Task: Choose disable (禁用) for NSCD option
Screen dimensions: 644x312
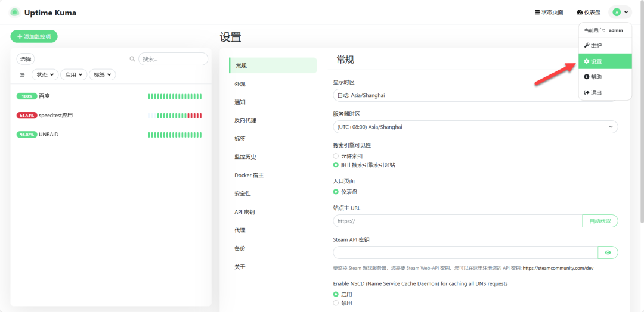Action: [336, 303]
